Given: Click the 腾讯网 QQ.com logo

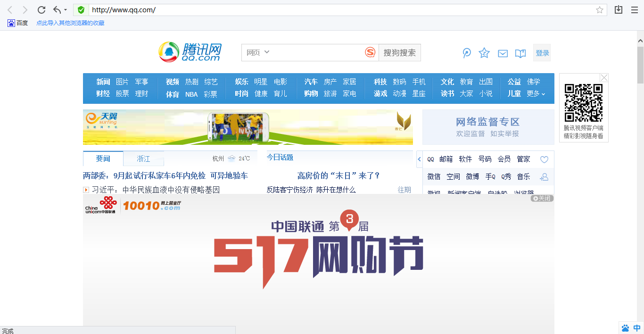Looking at the screenshot, I should (190, 52).
